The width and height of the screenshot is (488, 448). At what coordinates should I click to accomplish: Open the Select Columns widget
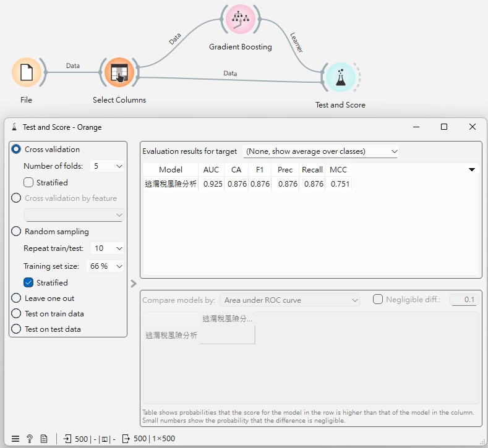pos(119,73)
